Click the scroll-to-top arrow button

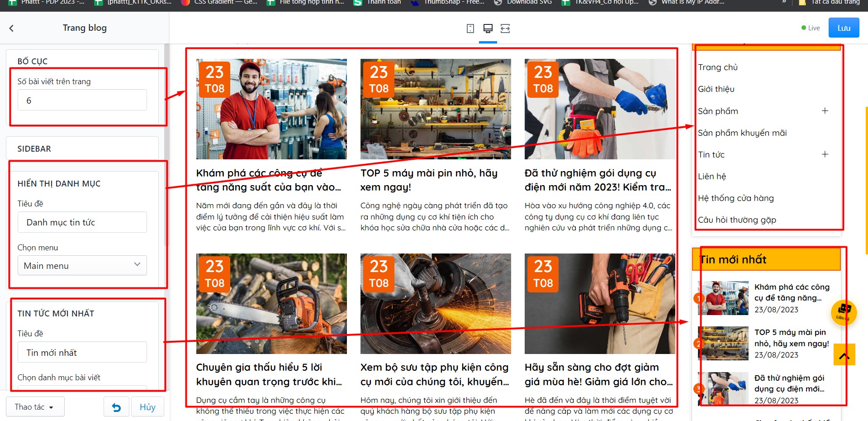click(844, 354)
